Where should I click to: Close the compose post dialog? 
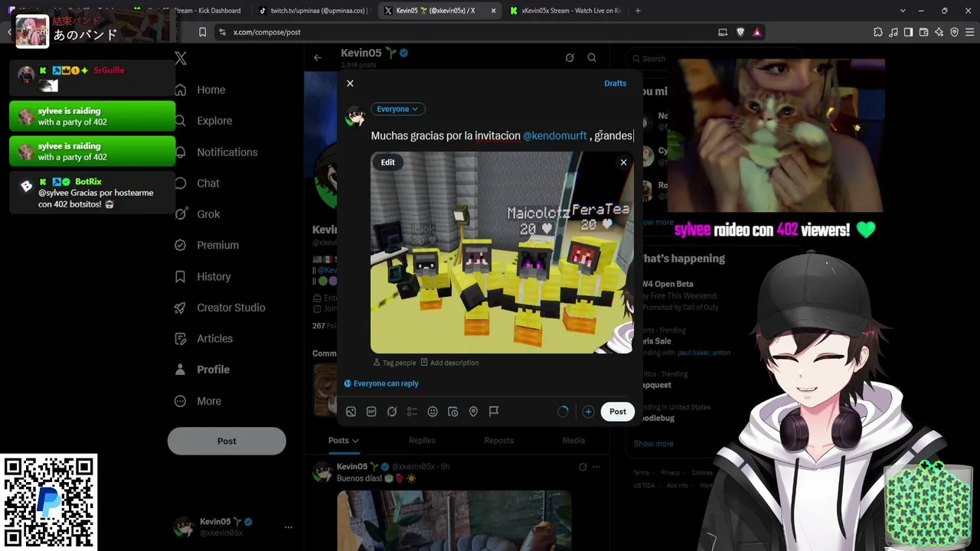click(x=350, y=83)
